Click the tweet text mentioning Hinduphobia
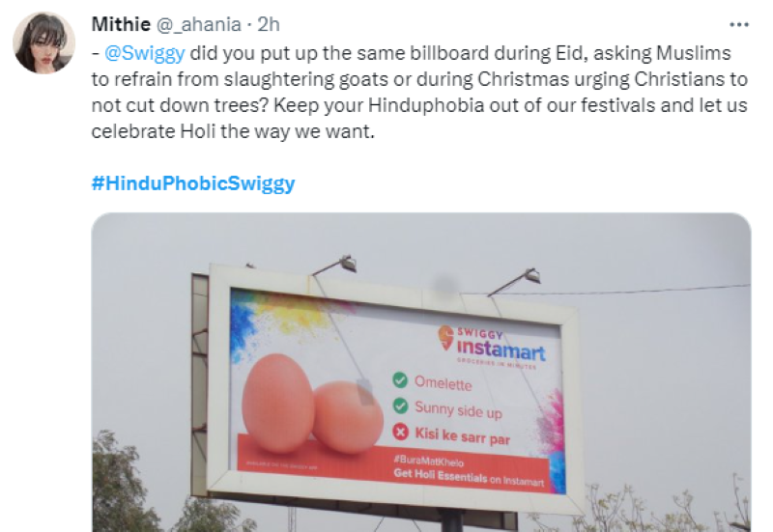Screen dimensions: 773x532 (x=419, y=92)
